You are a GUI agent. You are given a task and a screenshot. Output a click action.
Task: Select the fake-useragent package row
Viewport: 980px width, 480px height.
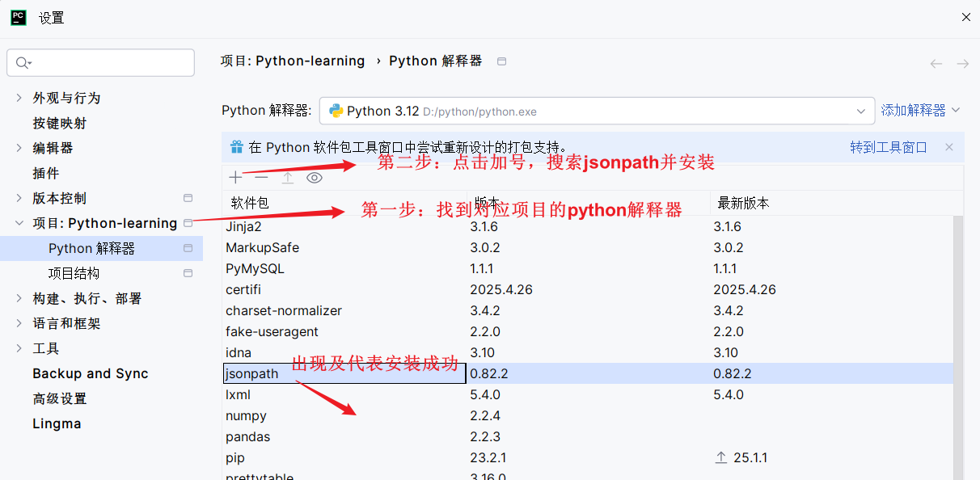588,331
